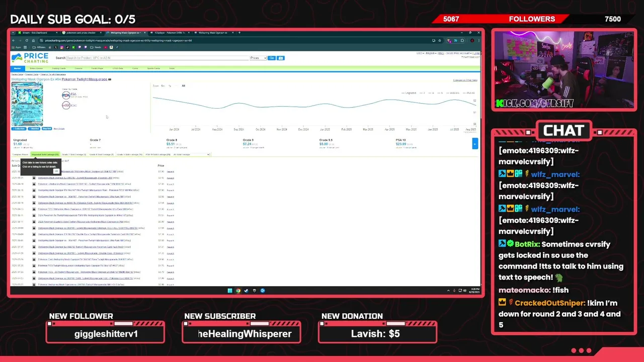Click the PSA grading logo
The image size is (644, 362).
(x=66, y=95)
